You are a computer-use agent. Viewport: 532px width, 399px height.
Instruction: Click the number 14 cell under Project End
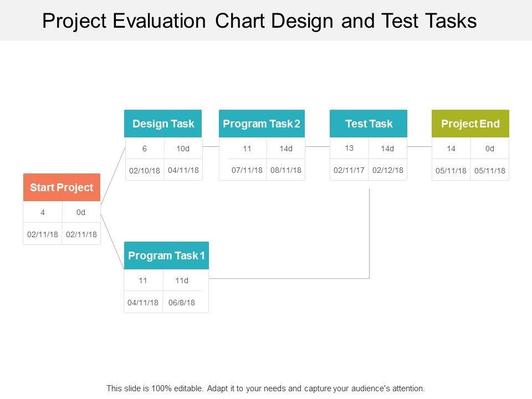point(451,149)
